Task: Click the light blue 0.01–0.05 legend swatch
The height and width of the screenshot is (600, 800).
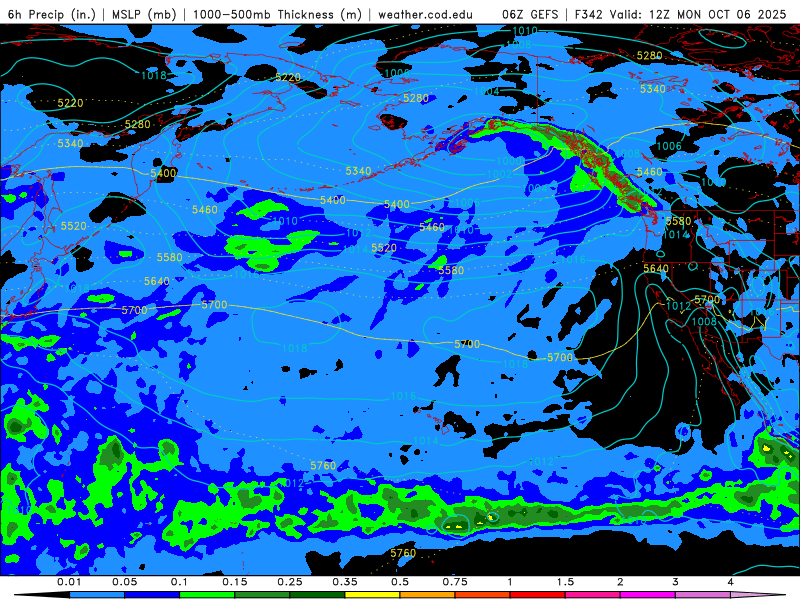Action: click(97, 595)
